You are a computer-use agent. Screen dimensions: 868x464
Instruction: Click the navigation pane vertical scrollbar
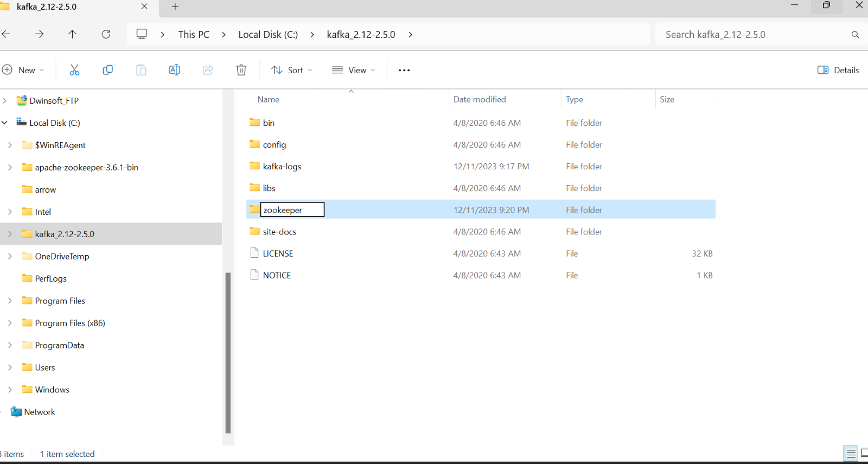[228, 353]
